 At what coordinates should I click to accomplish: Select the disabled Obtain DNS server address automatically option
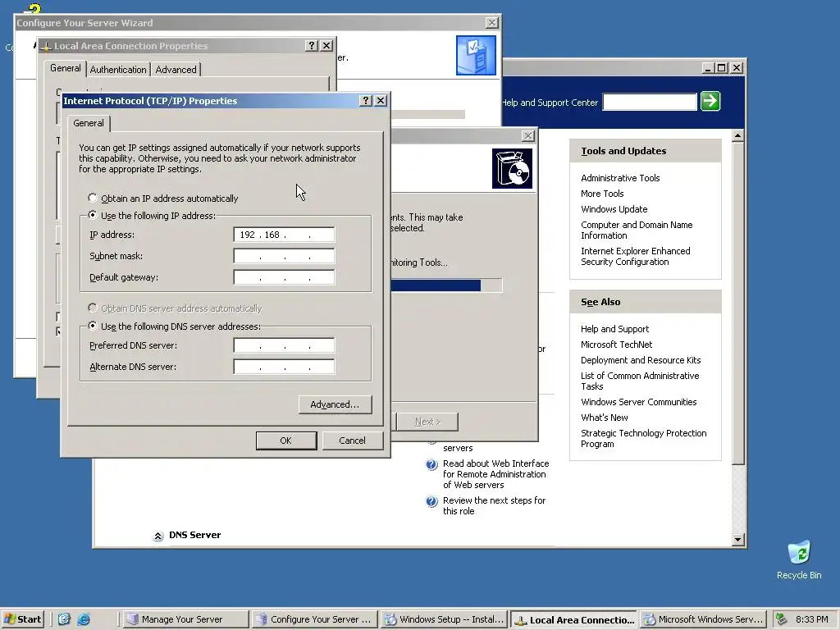pos(93,308)
